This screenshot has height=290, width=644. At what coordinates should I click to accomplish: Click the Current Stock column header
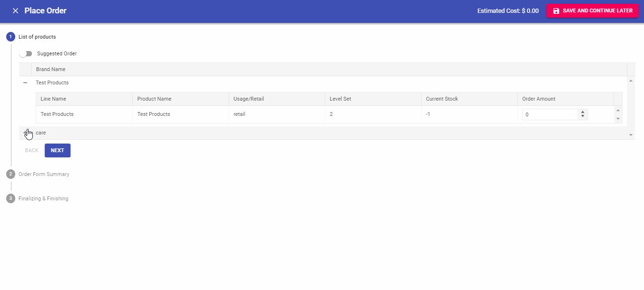tap(442, 99)
